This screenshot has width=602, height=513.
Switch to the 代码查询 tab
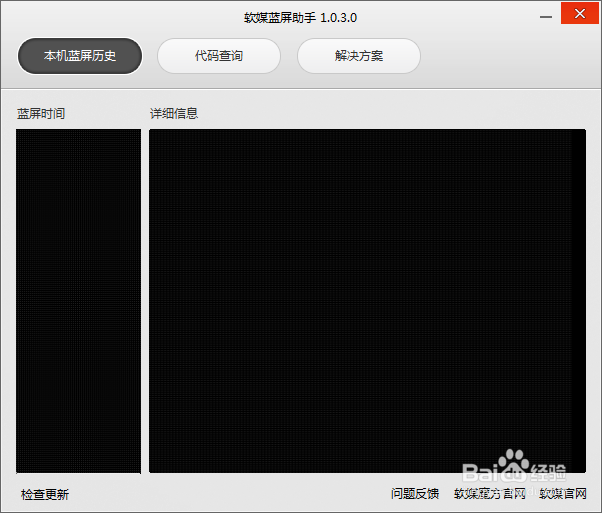pyautogui.click(x=219, y=56)
